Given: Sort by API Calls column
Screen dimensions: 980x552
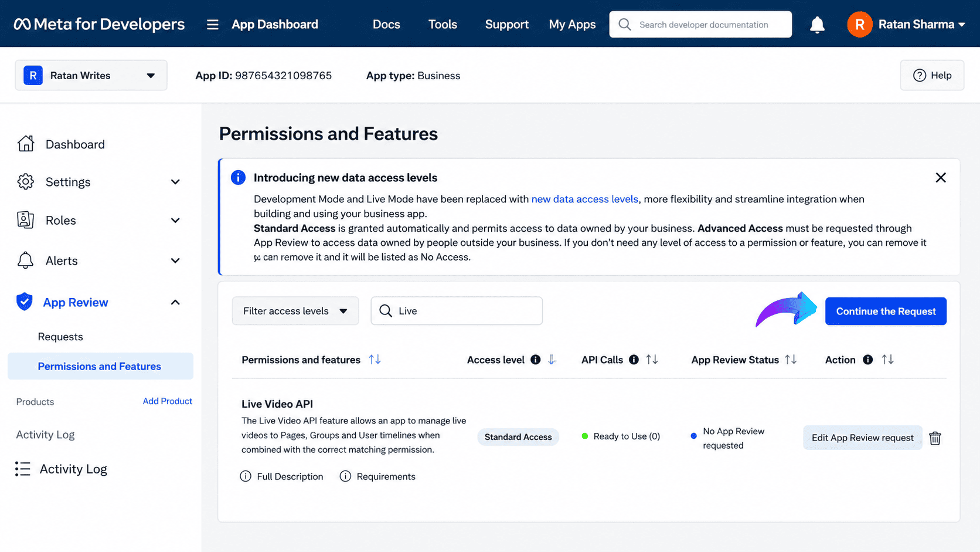Looking at the screenshot, I should click(x=652, y=360).
